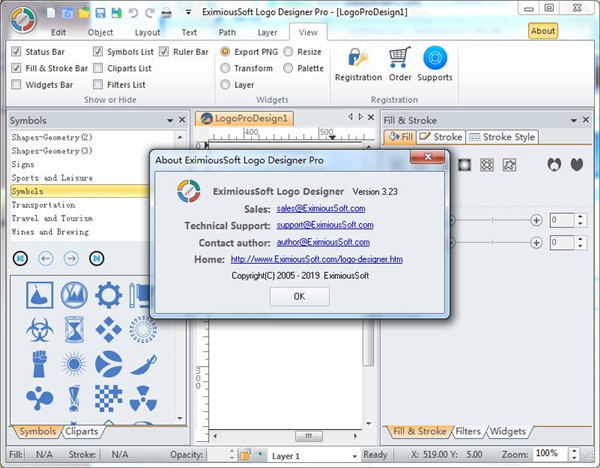The height and width of the screenshot is (468, 600).
Task: Toggle the Fill & Stroke Bar checkbox
Action: [16, 68]
